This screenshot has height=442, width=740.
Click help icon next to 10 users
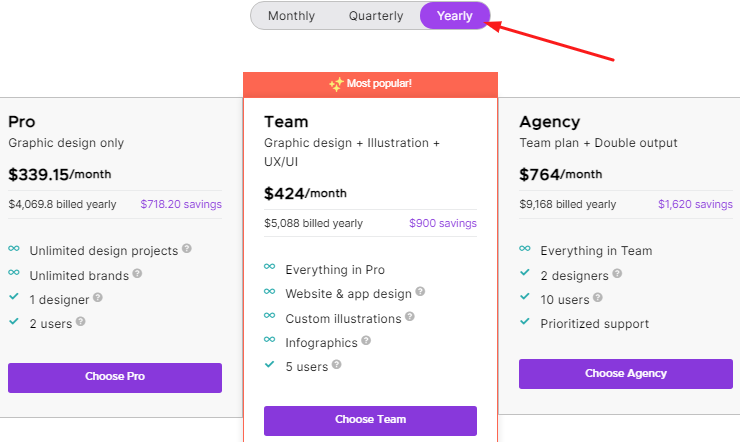coord(598,297)
